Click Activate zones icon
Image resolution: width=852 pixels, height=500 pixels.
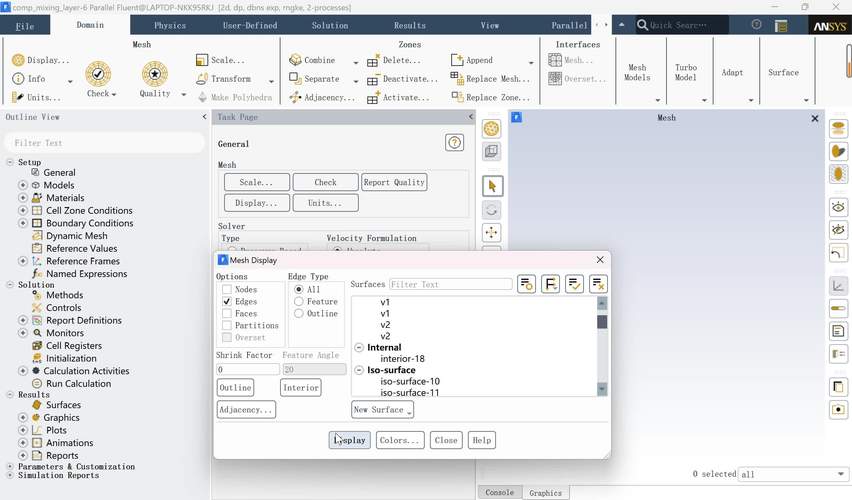pyautogui.click(x=373, y=98)
